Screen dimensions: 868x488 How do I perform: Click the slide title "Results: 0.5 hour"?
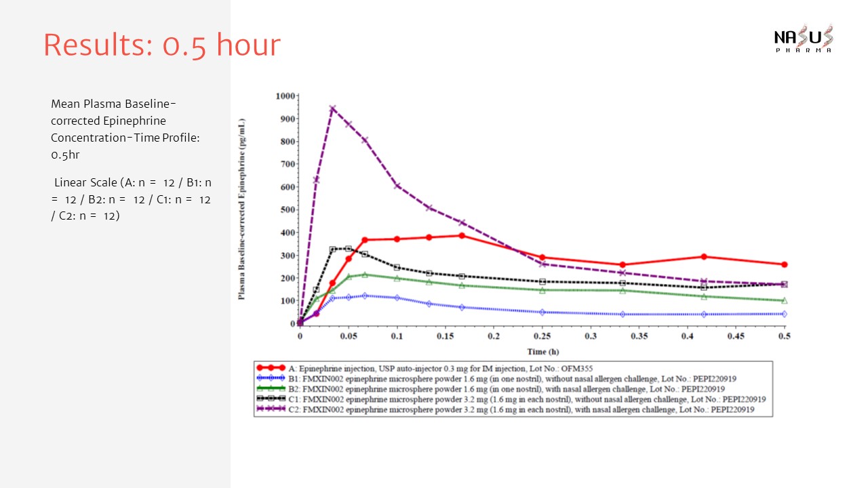click(x=161, y=45)
